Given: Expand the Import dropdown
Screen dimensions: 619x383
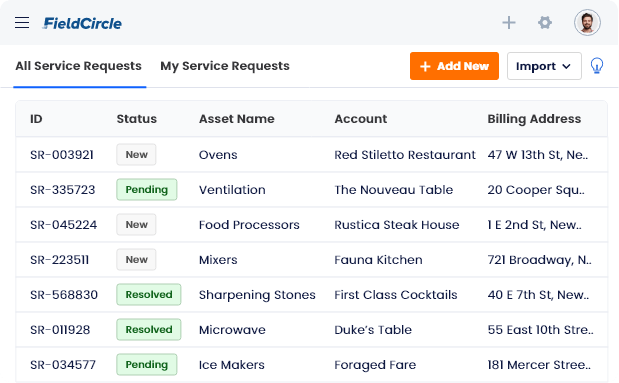Looking at the screenshot, I should (544, 66).
